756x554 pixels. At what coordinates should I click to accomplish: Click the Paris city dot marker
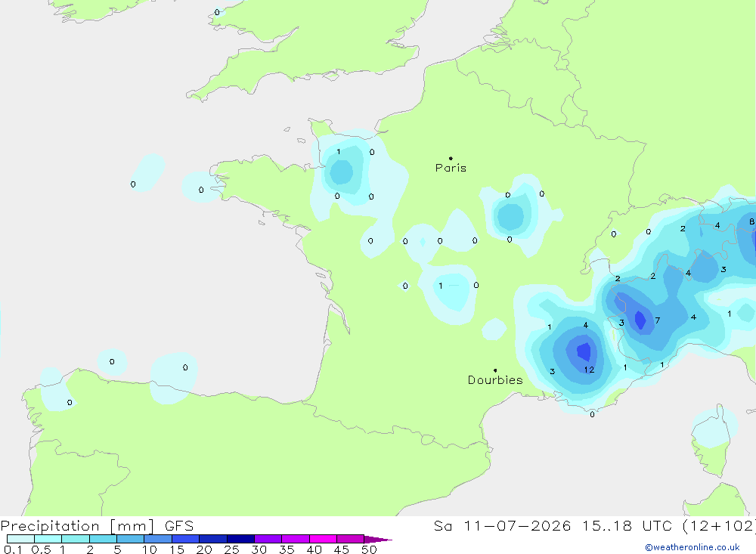(451, 158)
